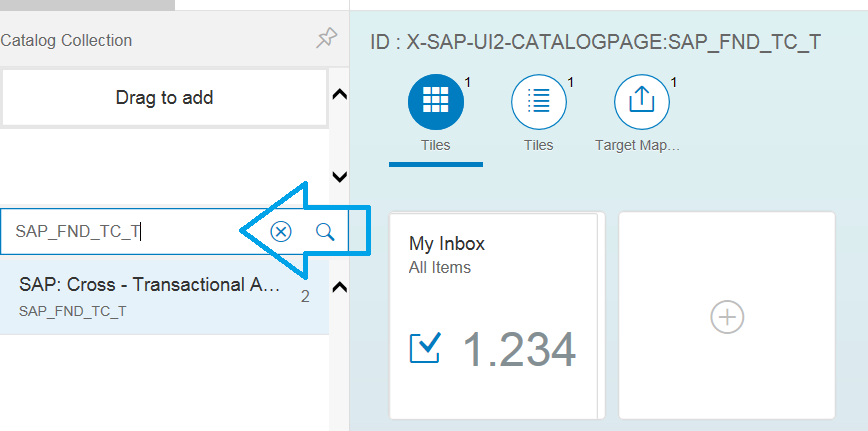Click the 1.234 counter in My Inbox

click(519, 350)
